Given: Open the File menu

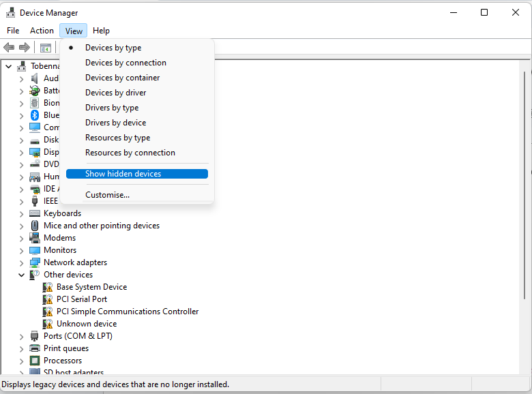Looking at the screenshot, I should click(13, 31).
